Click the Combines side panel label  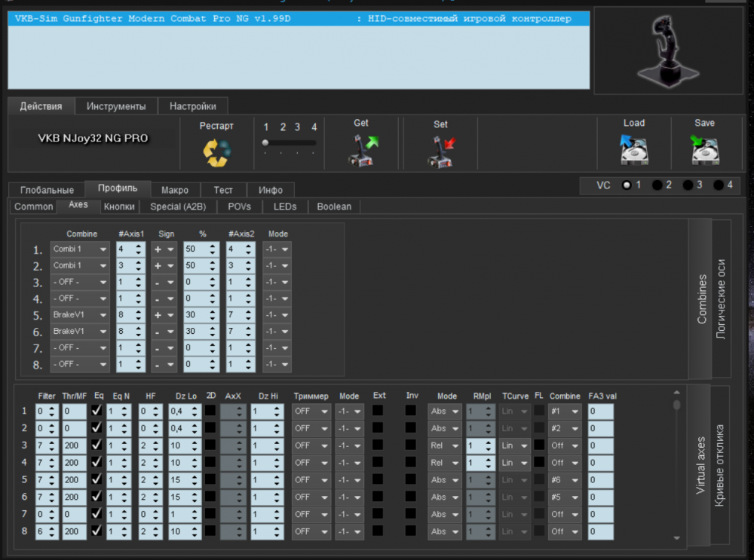tap(701, 299)
